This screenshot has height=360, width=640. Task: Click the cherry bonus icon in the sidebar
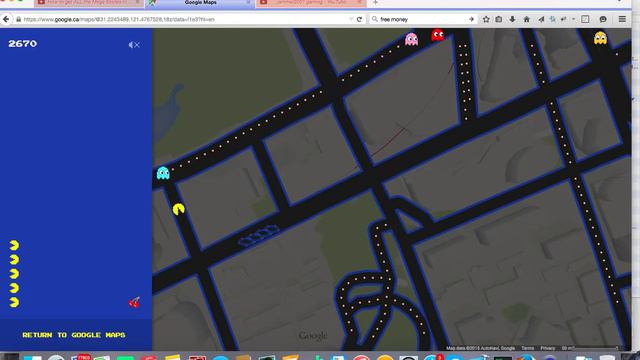coord(134,302)
